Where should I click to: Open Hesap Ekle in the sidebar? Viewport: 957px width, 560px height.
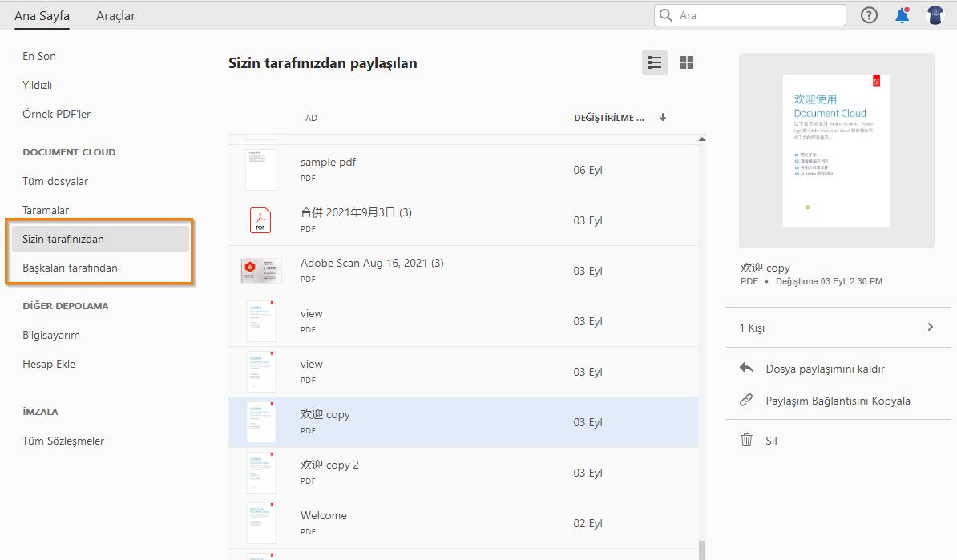(49, 364)
